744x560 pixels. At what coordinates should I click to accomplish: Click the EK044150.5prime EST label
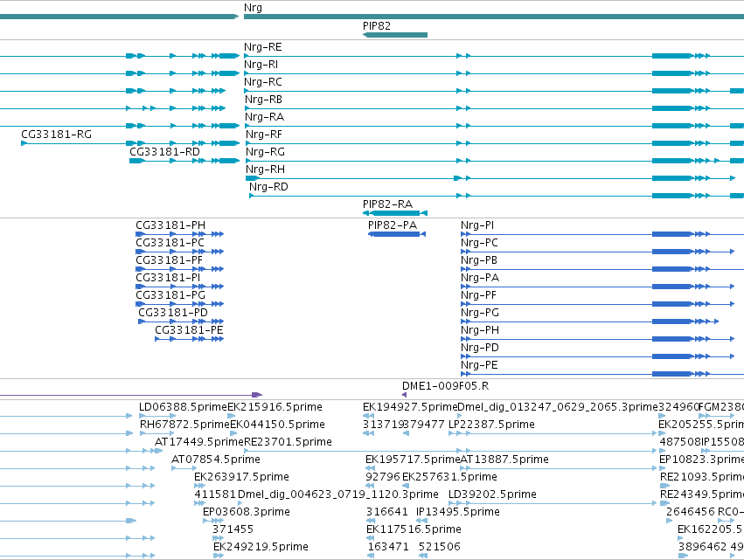(x=277, y=425)
